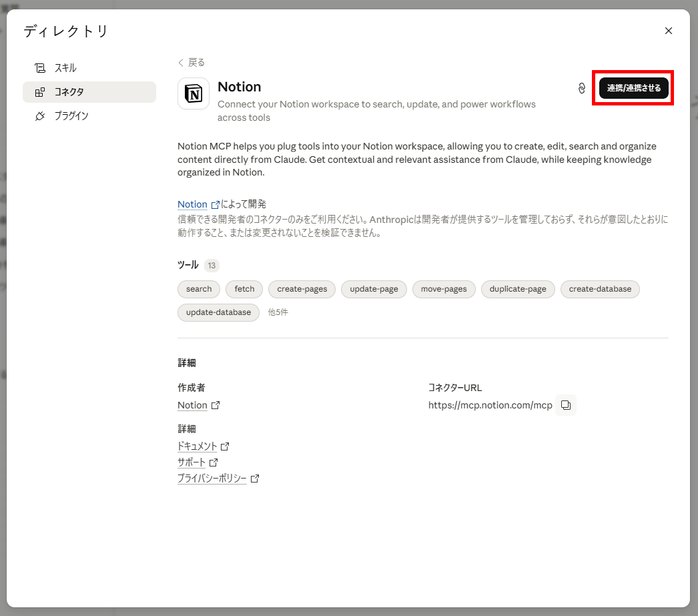The width and height of the screenshot is (698, 616).
Task: Select the create-pages tool chip
Action: pyautogui.click(x=302, y=289)
